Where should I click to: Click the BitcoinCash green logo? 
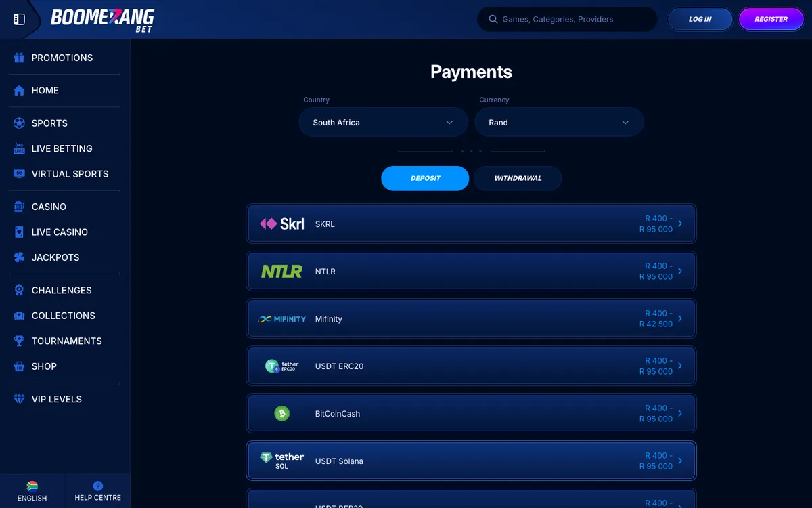click(x=282, y=413)
